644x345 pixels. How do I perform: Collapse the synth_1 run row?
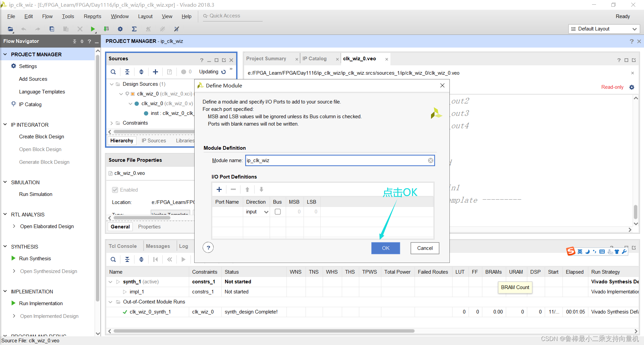(x=110, y=282)
